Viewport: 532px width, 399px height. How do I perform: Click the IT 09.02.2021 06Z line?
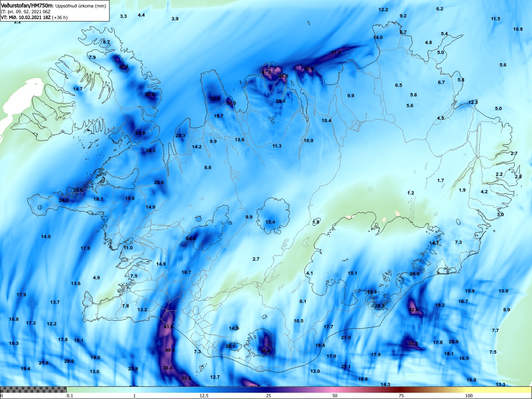coord(26,12)
